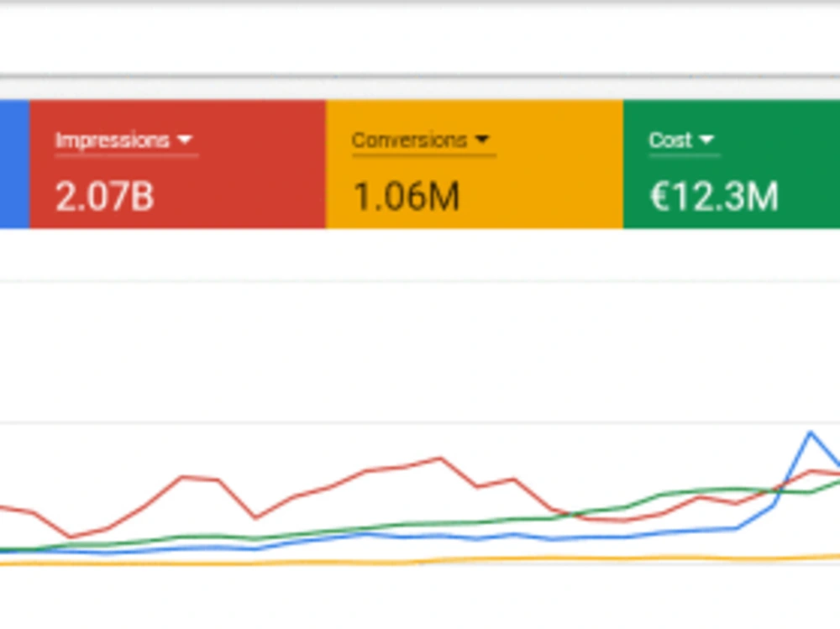
Task: Click the 2.07B impressions value
Action: point(105,197)
